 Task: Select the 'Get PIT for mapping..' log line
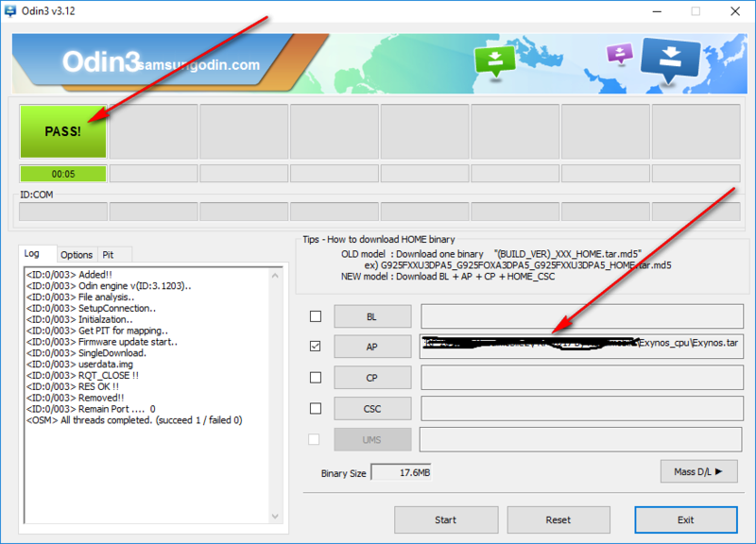pyautogui.click(x=97, y=331)
